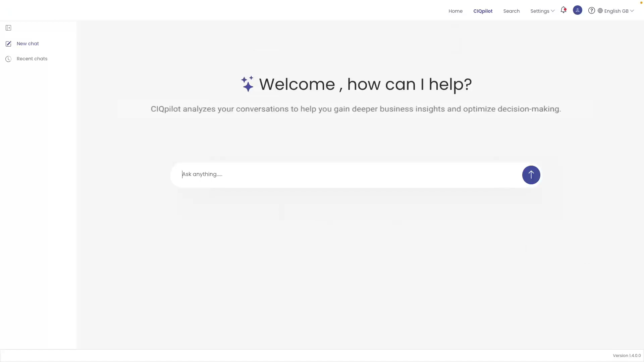This screenshot has height=362, width=644.
Task: Click the Version 1.4.0.0 footer text
Action: click(x=626, y=356)
